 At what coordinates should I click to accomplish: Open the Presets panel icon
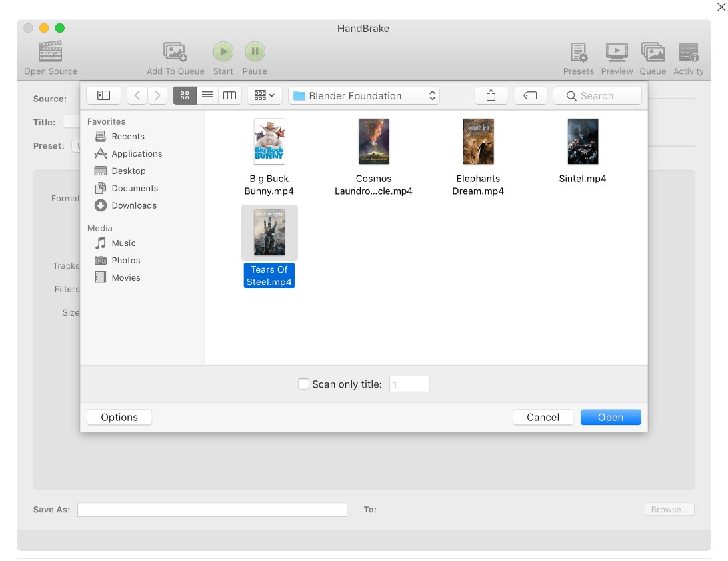coord(578,52)
